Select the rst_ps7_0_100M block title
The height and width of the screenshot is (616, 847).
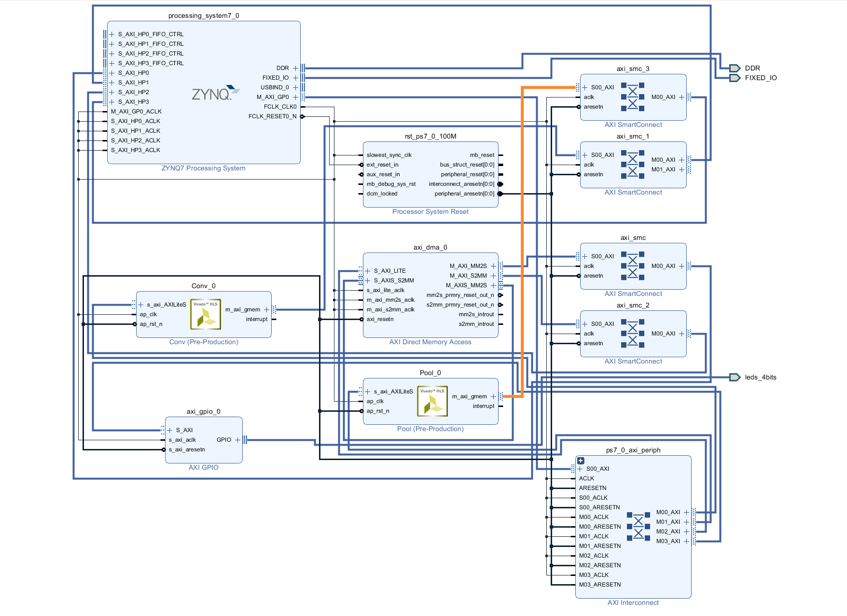(x=430, y=136)
